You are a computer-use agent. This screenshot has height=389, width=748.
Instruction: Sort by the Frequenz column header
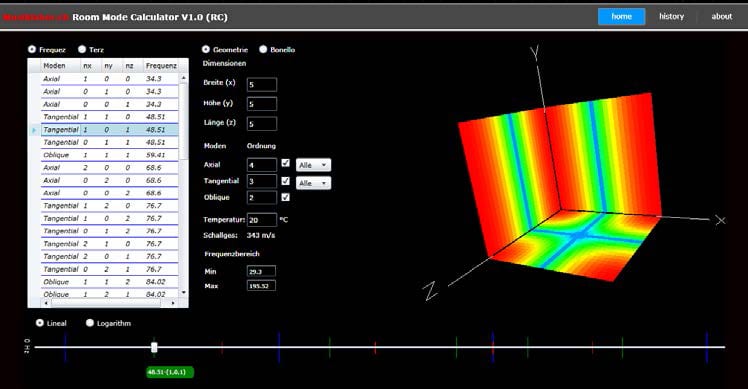click(x=161, y=65)
